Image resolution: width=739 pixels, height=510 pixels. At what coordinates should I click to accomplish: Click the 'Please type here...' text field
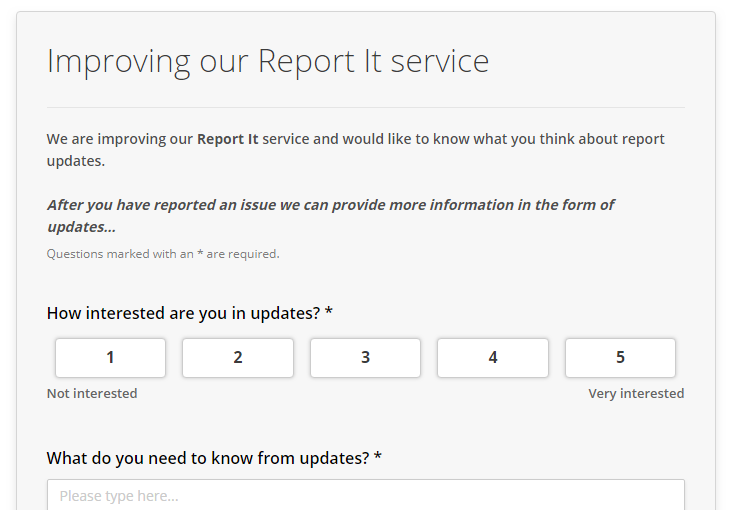[366, 495]
